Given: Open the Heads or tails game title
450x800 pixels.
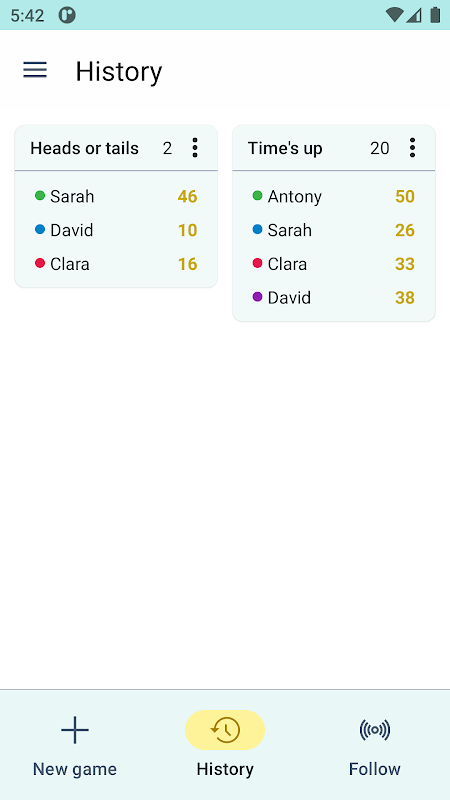Looking at the screenshot, I should pyautogui.click(x=85, y=148).
